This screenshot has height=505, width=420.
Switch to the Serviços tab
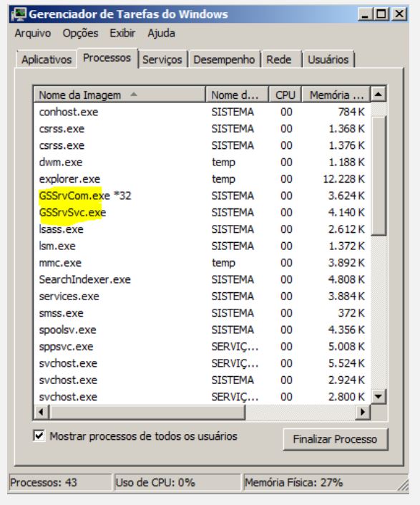[x=162, y=59]
